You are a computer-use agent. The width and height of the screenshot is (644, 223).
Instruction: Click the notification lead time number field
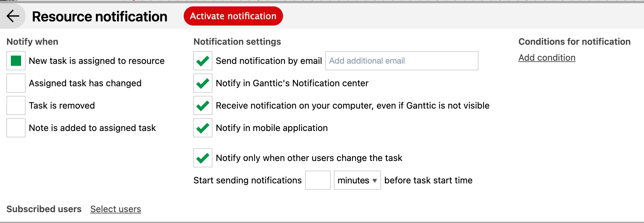coord(318,180)
